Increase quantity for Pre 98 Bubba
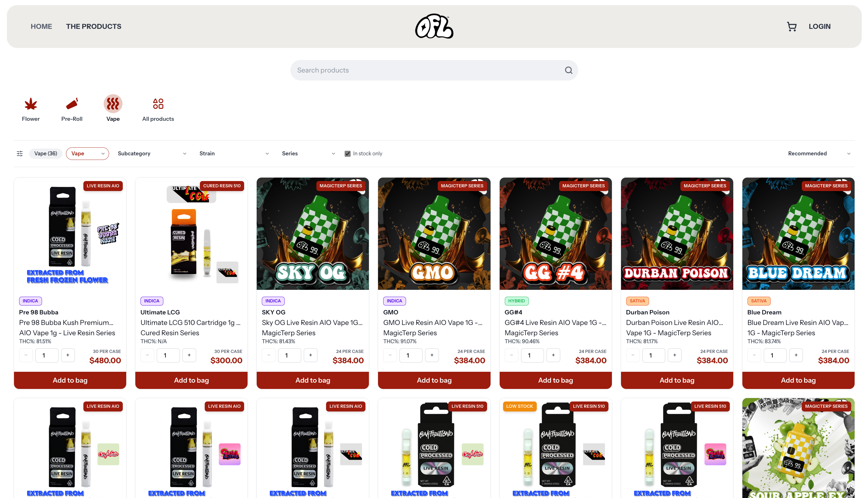This screenshot has height=498, width=868. [68, 355]
